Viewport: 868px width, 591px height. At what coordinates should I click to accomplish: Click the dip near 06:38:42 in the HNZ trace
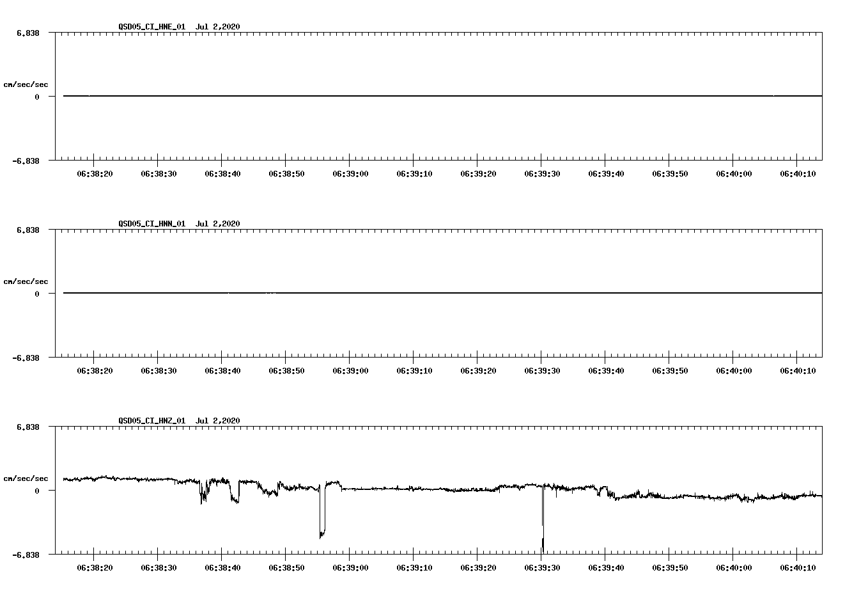[x=235, y=492]
